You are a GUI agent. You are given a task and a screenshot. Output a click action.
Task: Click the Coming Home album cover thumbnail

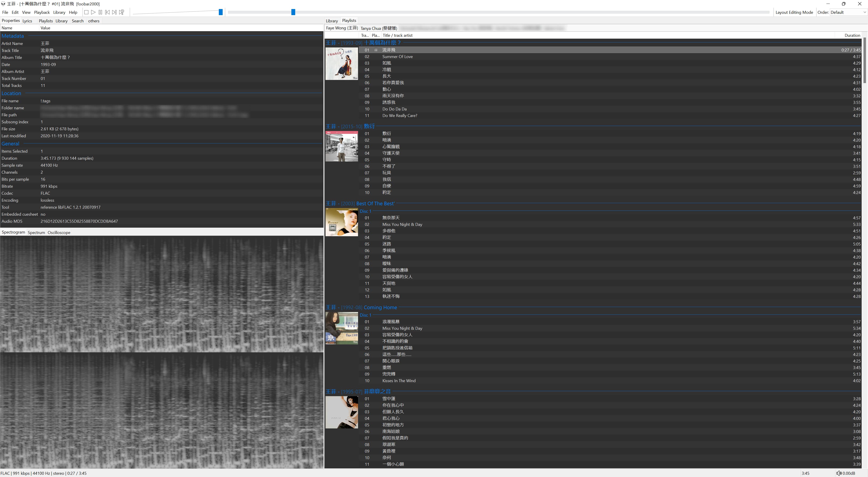point(341,328)
